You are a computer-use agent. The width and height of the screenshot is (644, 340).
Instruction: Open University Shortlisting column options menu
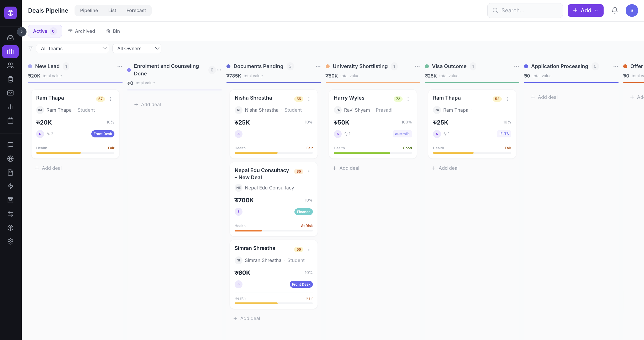(417, 66)
